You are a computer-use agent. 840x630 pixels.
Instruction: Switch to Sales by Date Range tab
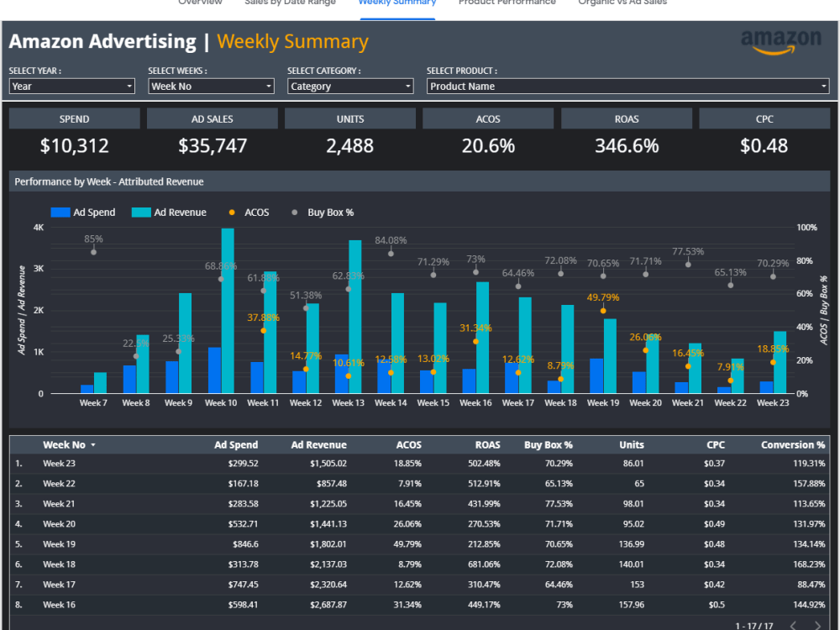point(290,3)
